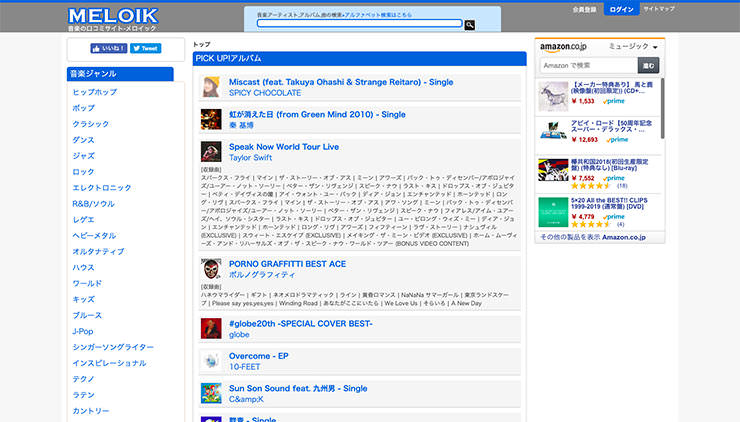Image resolution: width=740 pixels, height=422 pixels.
Task: Select the ヒップホップ genre
Action: [x=94, y=92]
